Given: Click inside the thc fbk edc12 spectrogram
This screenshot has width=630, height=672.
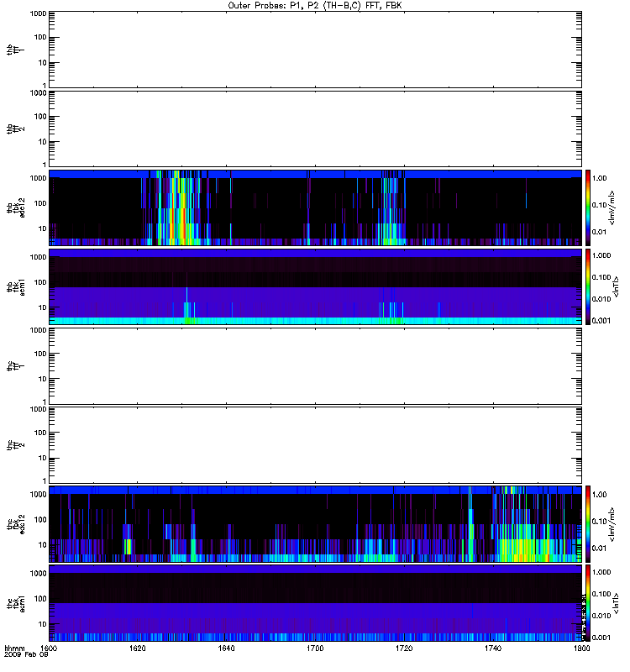Looking at the screenshot, I should pyautogui.click(x=316, y=523).
